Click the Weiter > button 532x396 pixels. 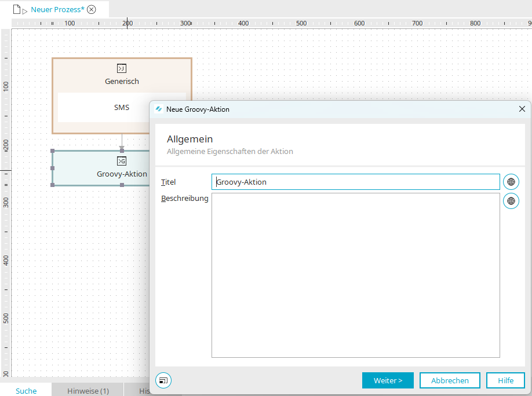(388, 380)
